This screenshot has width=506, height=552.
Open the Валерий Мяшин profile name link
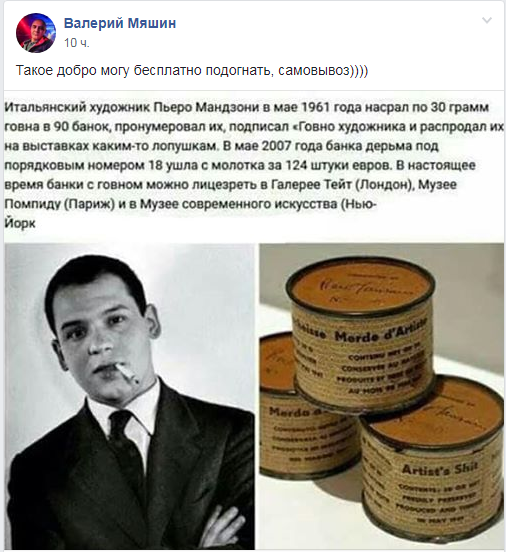[x=120, y=23]
